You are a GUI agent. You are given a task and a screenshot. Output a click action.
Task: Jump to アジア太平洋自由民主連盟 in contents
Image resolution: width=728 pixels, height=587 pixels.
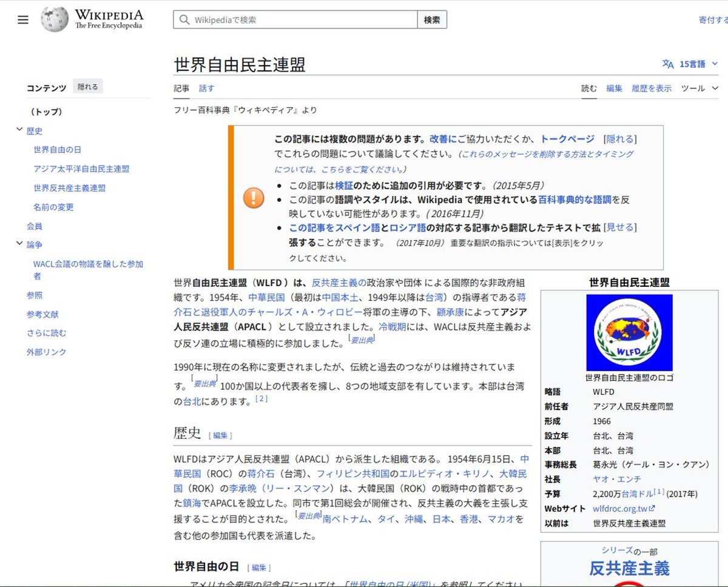[81, 169]
